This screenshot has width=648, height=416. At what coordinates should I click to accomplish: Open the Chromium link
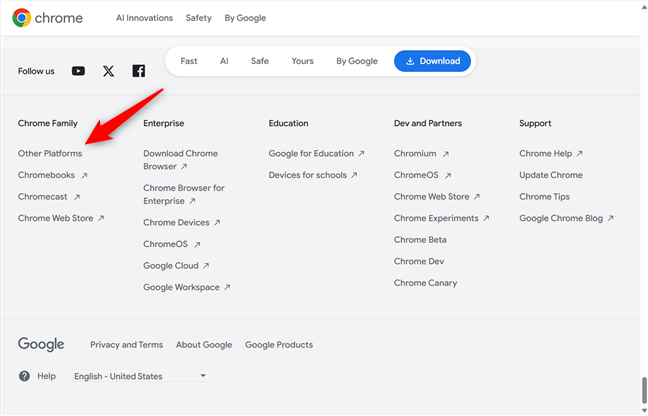(421, 153)
